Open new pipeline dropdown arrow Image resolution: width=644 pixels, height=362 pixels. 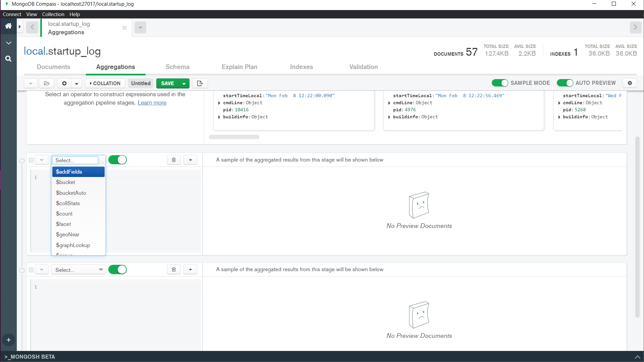[77, 83]
